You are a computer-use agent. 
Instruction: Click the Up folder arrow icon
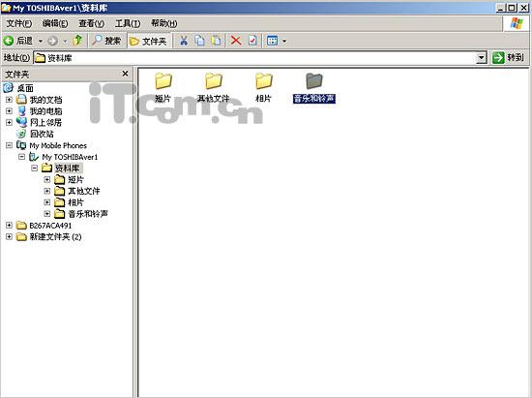(77, 41)
